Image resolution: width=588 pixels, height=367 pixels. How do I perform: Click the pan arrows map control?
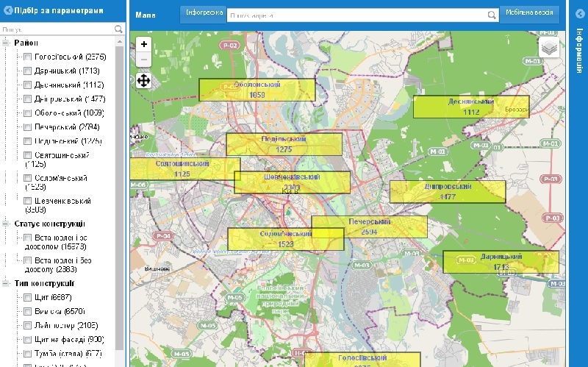click(x=143, y=81)
